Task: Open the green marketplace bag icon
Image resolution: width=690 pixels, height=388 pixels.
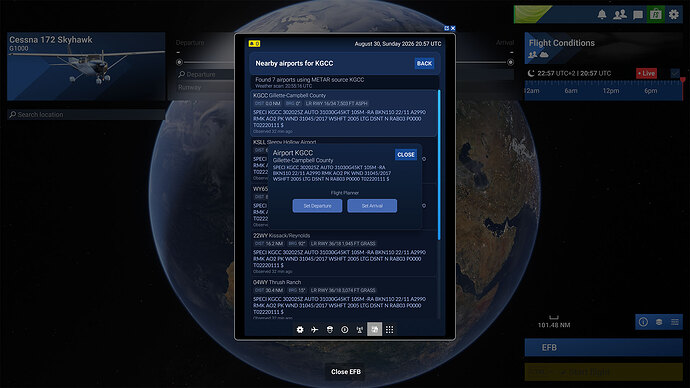Action: pos(655,15)
